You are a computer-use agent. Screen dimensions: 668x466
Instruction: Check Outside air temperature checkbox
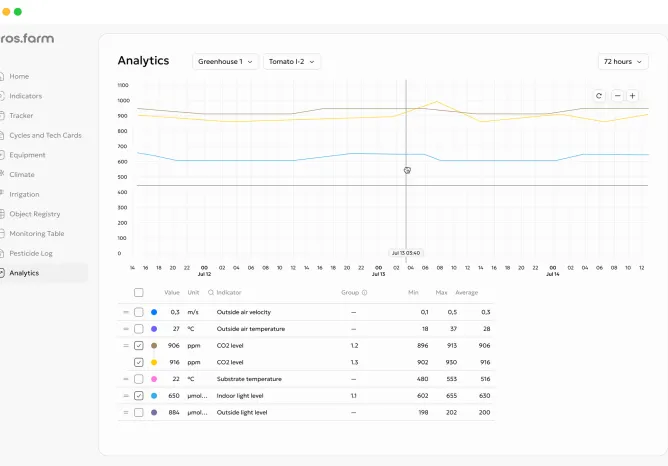click(x=138, y=329)
